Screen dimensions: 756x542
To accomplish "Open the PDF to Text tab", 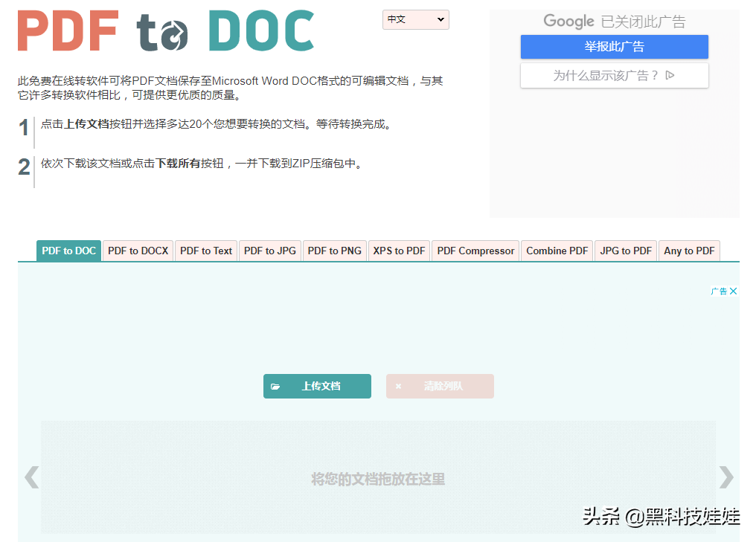I will (x=206, y=251).
